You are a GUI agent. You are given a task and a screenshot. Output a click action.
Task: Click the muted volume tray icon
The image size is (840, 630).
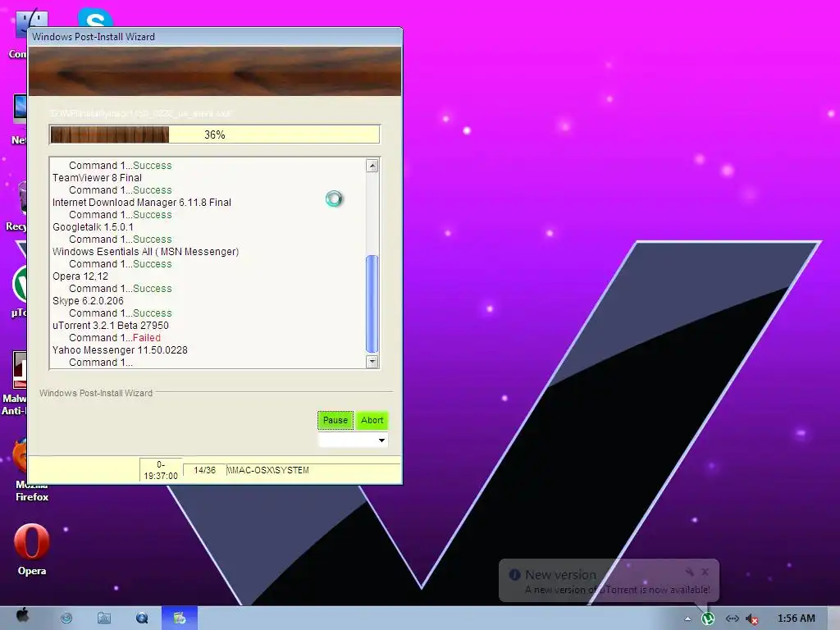tap(752, 619)
